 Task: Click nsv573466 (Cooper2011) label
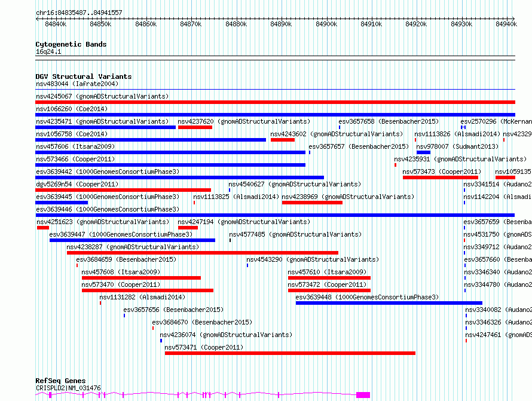(x=75, y=159)
